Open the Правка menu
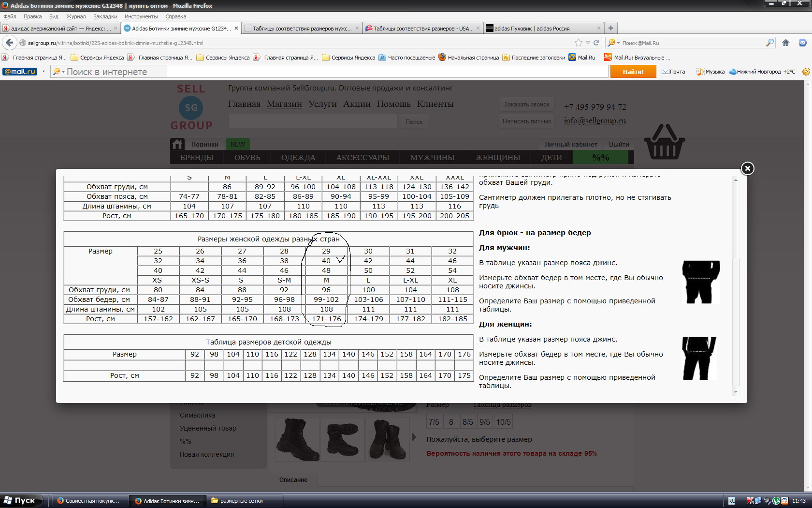Viewport: 812px width, 508px height. (32, 16)
